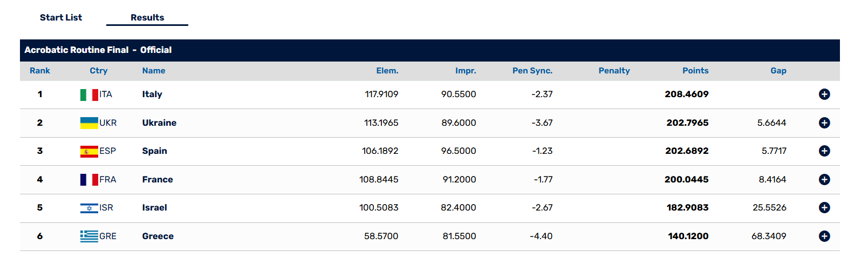Click the Pen Sync. column header
The image size is (868, 278).
pos(532,71)
